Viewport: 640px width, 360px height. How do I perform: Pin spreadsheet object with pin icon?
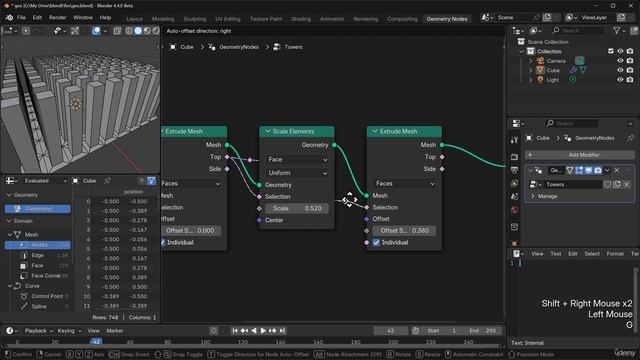tap(107, 180)
